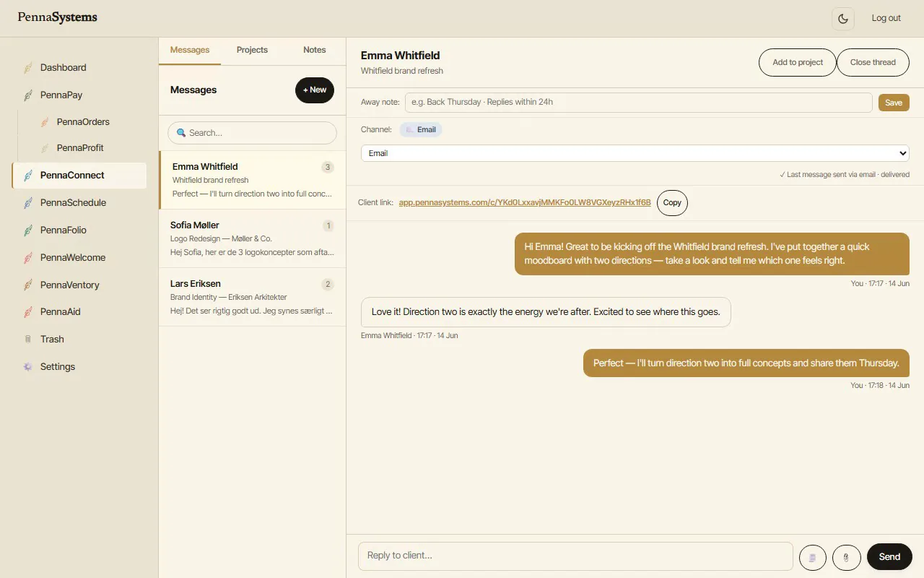Click 'Last message sent via email · delivered' status
The width and height of the screenshot is (924, 578).
[845, 175]
